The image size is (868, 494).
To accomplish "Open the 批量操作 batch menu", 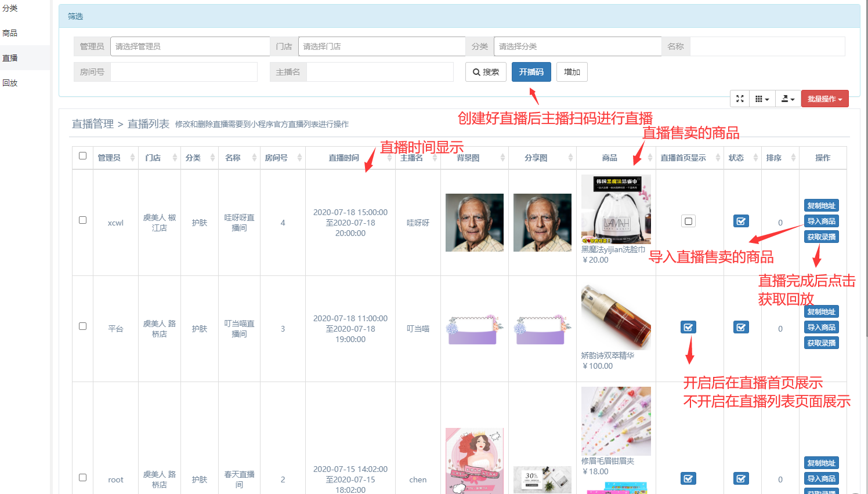I will coord(824,99).
